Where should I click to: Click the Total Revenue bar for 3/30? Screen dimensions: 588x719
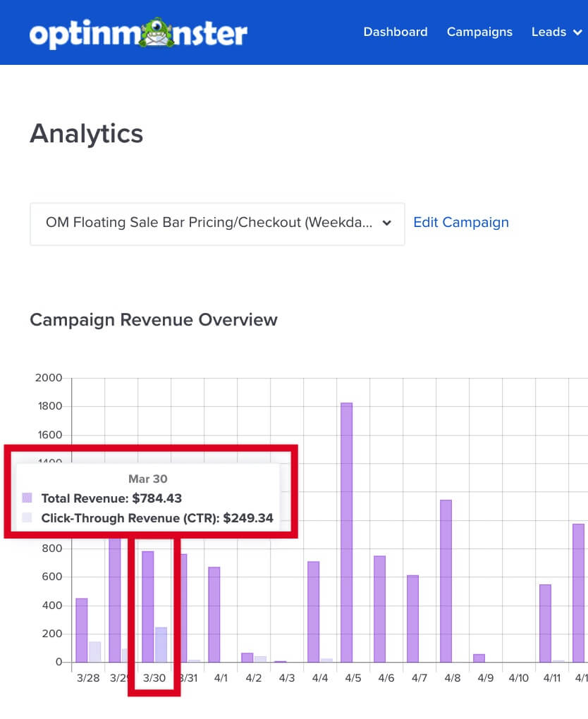coord(147,607)
